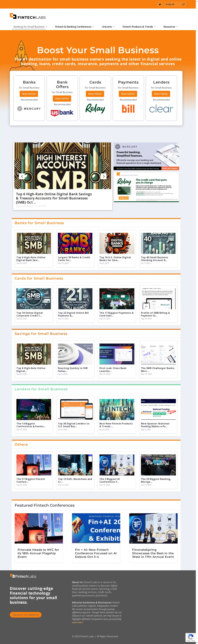Open Largest 30 Banks article thumbnail
The width and height of the screenshot is (198, 644).
click(x=75, y=243)
